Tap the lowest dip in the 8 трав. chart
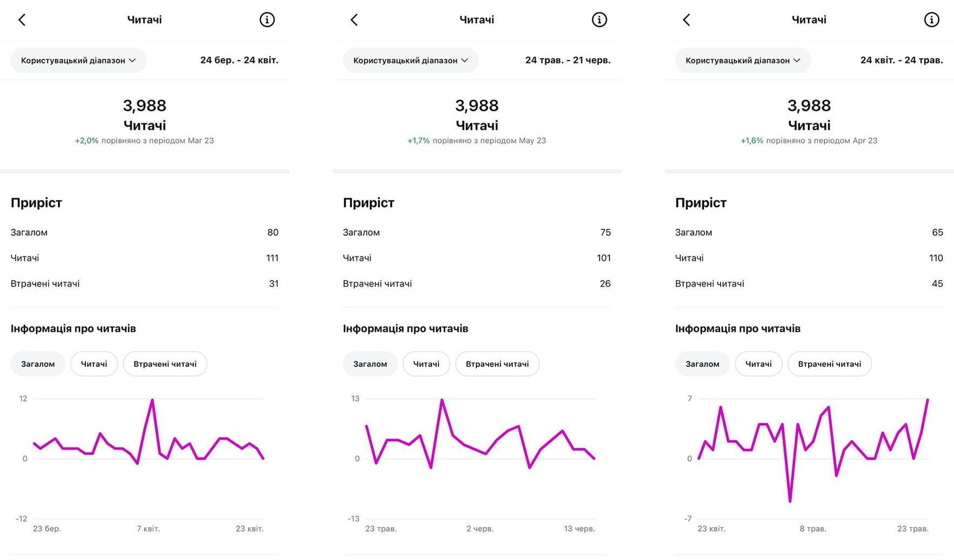 coord(790,501)
